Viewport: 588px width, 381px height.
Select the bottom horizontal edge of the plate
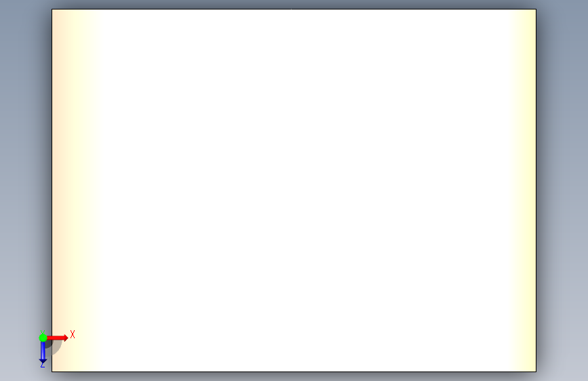294,372
